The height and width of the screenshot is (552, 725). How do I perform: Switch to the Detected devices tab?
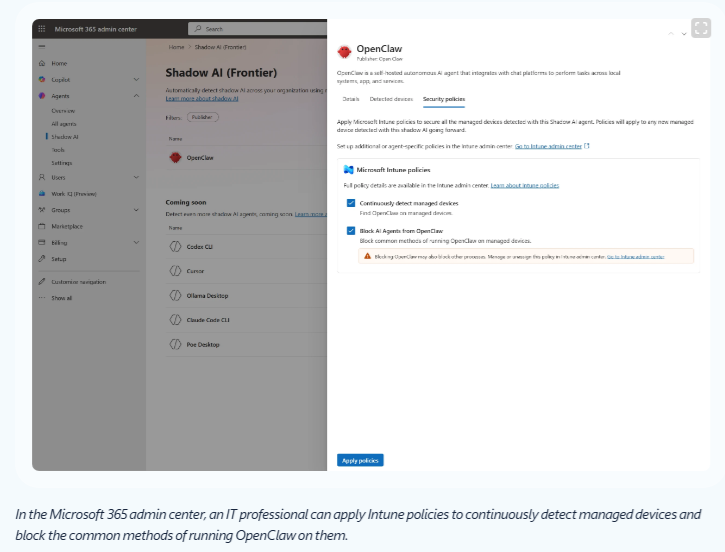tap(391, 99)
